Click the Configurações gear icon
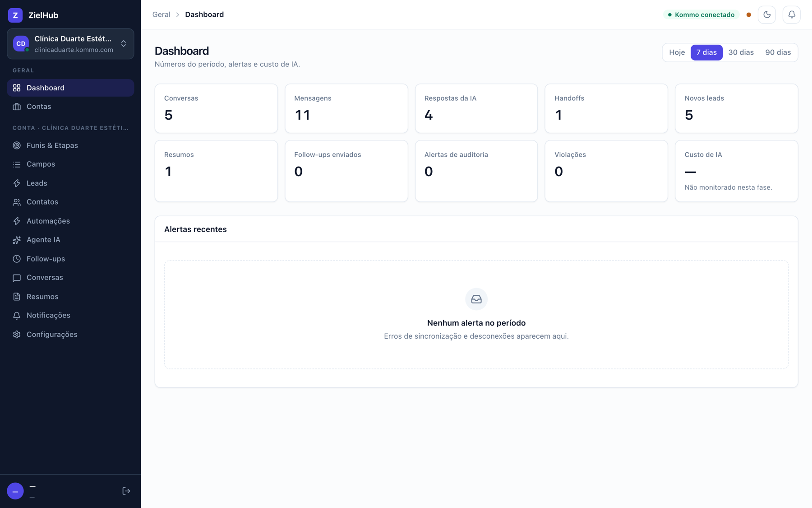This screenshot has width=812, height=508. click(x=17, y=335)
